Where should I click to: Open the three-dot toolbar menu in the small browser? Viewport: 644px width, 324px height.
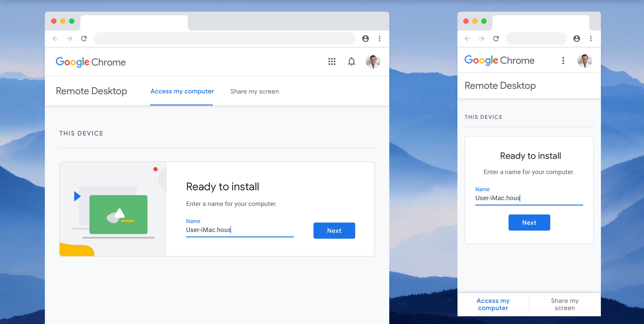[591, 38]
